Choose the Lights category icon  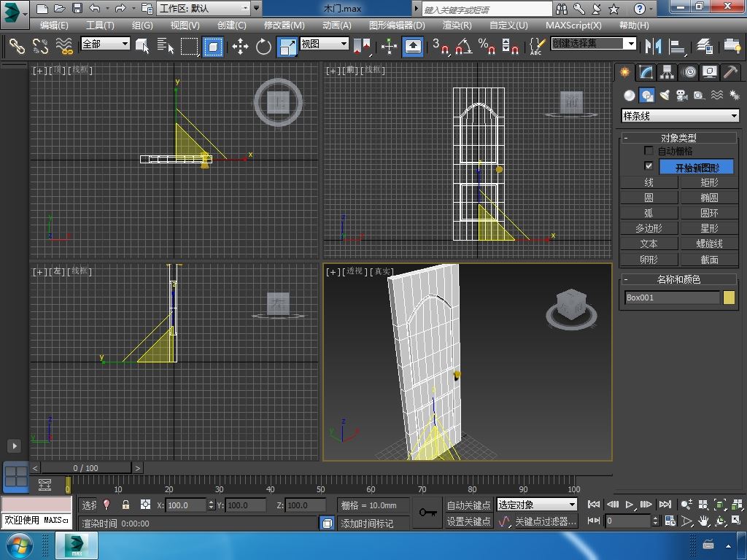(665, 96)
